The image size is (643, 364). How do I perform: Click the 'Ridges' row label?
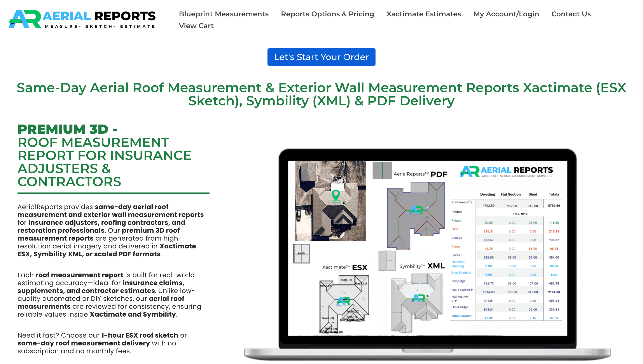coord(456,220)
